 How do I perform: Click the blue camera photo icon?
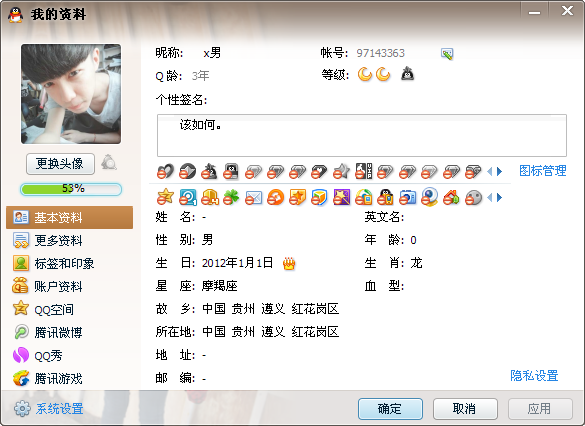407,197
